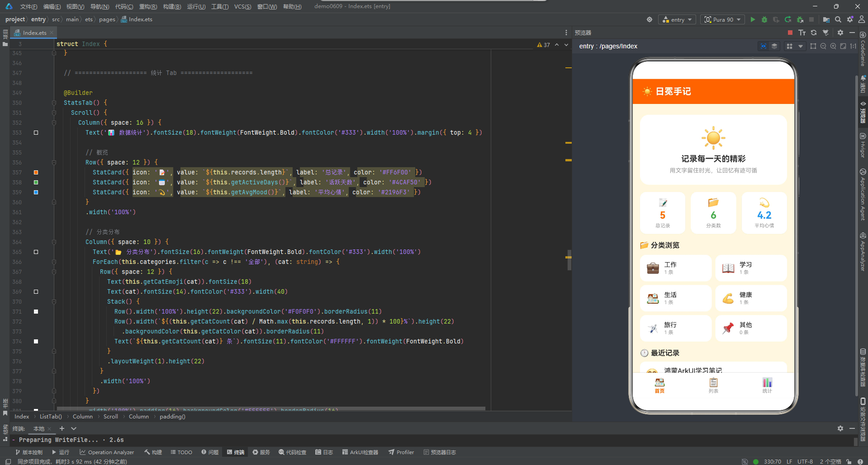Screen dimensions: 868x465
Task: Click the pages breadcrumb in navigation bar
Action: [x=107, y=19]
